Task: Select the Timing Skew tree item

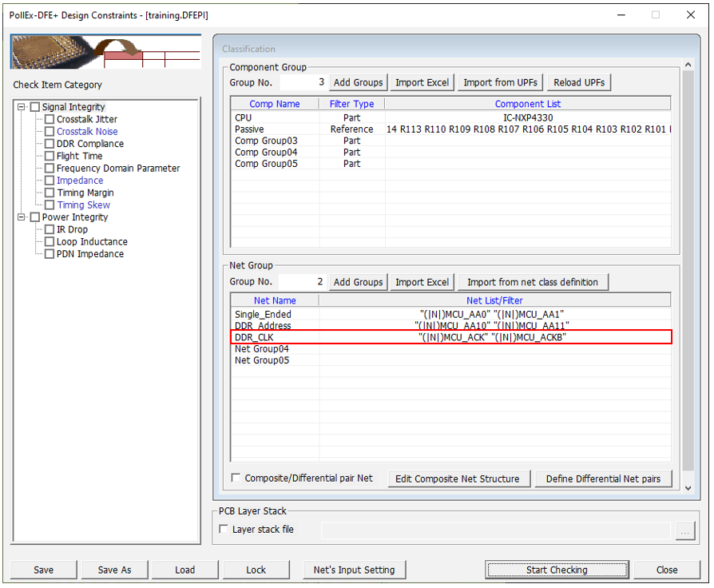Action: coord(83,205)
